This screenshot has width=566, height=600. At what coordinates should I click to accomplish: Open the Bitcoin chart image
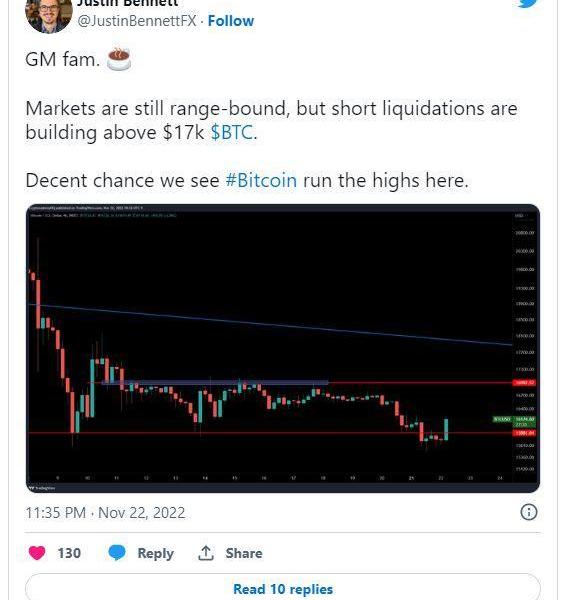click(x=283, y=348)
